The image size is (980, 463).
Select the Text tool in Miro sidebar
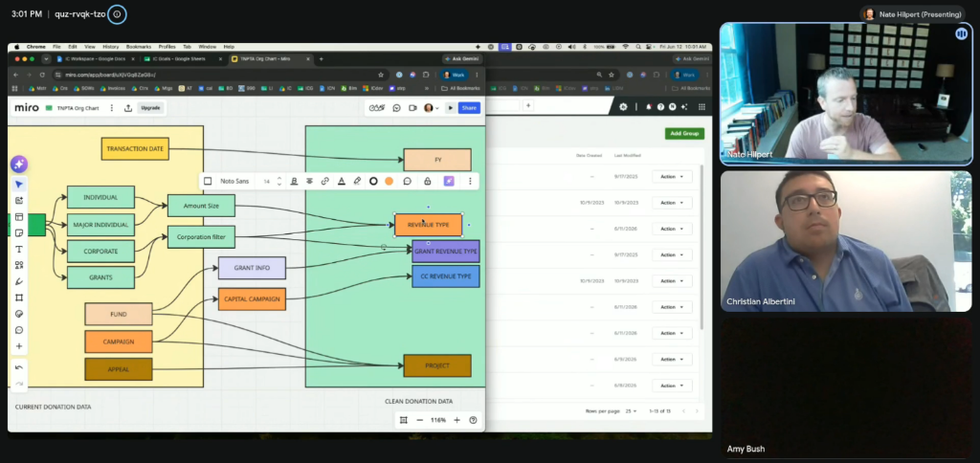19,250
